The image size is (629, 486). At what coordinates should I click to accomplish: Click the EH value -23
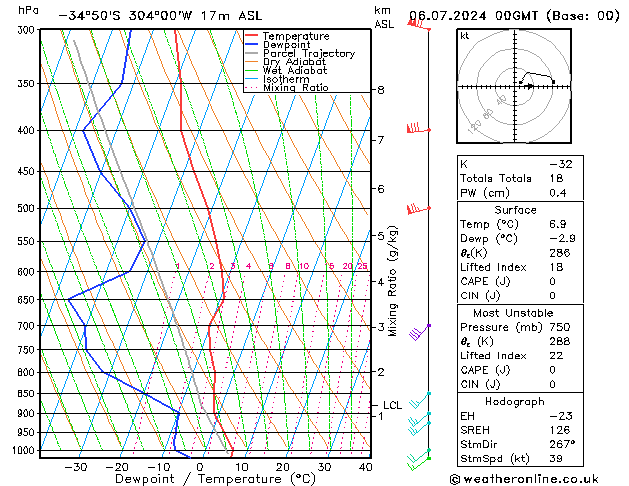561,416
